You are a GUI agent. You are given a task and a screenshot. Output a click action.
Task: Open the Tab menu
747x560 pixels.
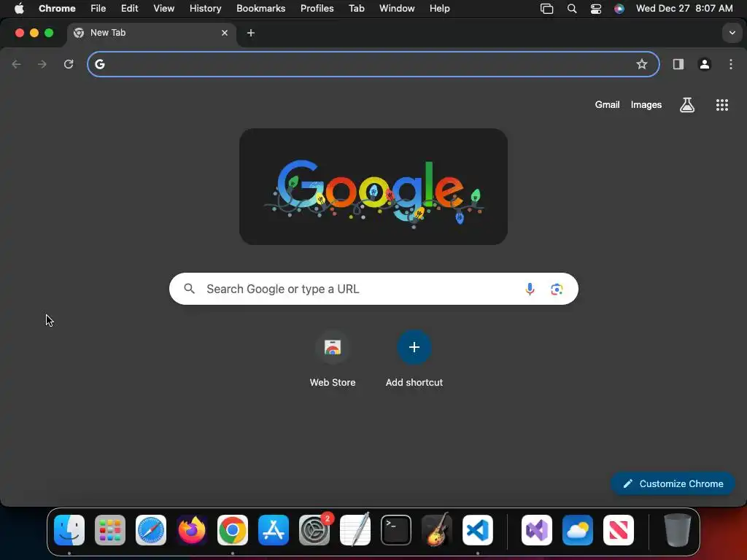point(356,9)
